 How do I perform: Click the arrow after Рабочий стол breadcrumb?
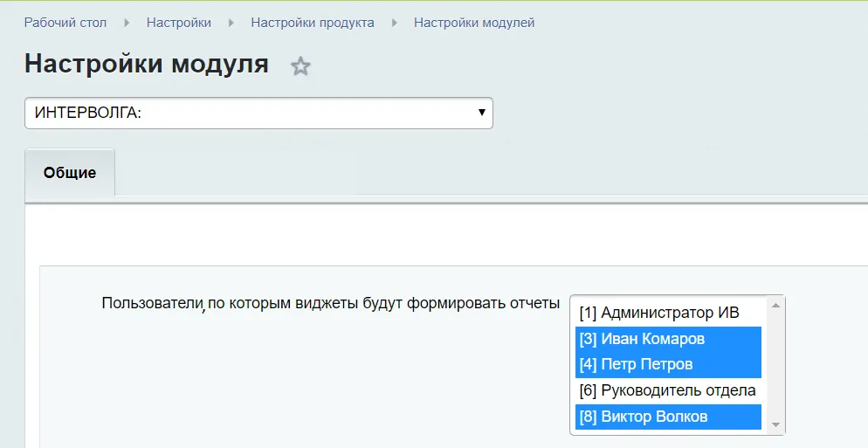point(127,23)
